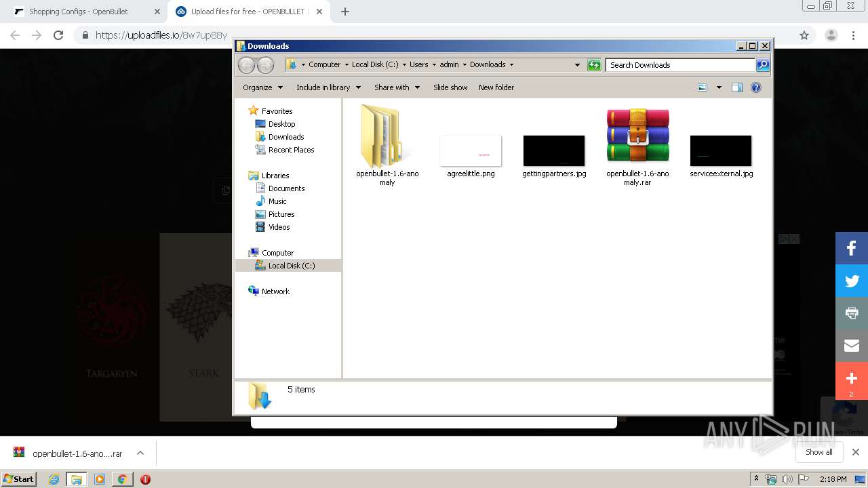Open the view options dropdown arrow
Image resolution: width=868 pixels, height=488 pixels.
click(719, 87)
